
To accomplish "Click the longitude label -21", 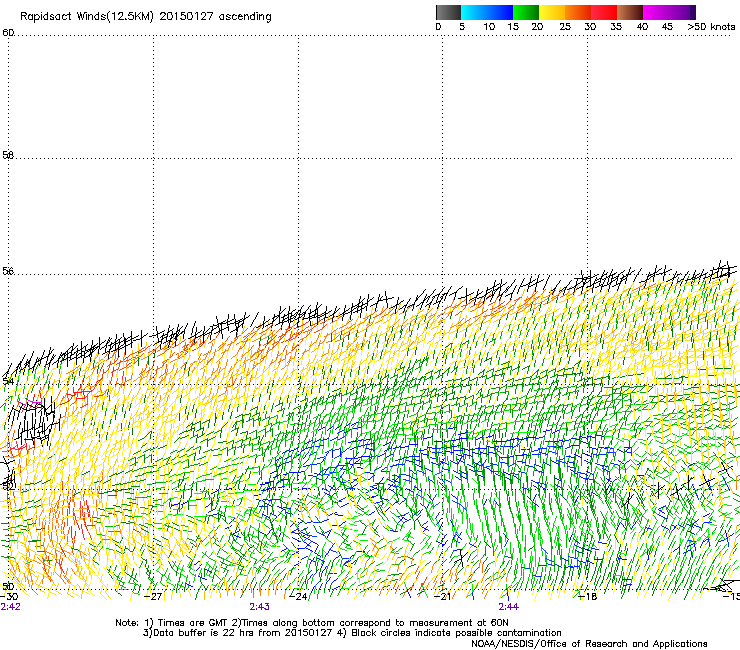I will pos(443,597).
